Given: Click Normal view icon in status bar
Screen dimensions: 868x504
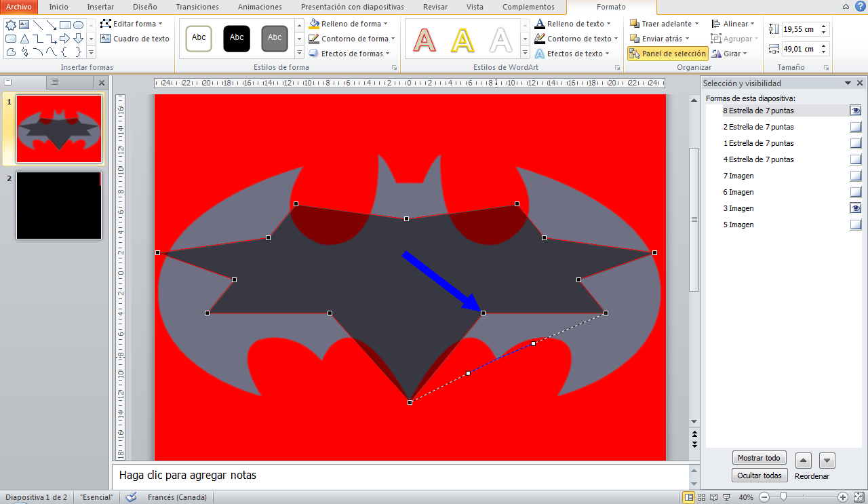Looking at the screenshot, I should (689, 497).
